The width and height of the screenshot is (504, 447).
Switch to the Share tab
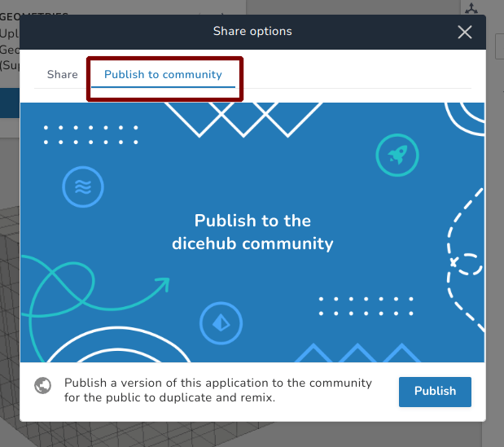[x=63, y=75]
